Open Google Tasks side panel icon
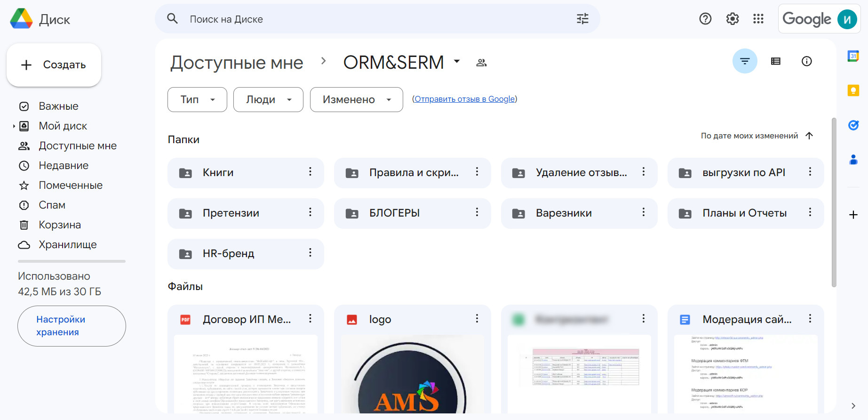Screen dimensions: 868x420 [853, 125]
